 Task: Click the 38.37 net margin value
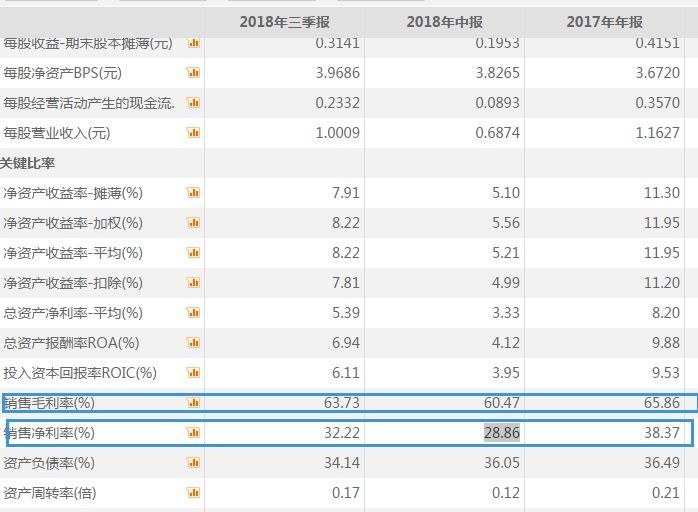click(662, 433)
